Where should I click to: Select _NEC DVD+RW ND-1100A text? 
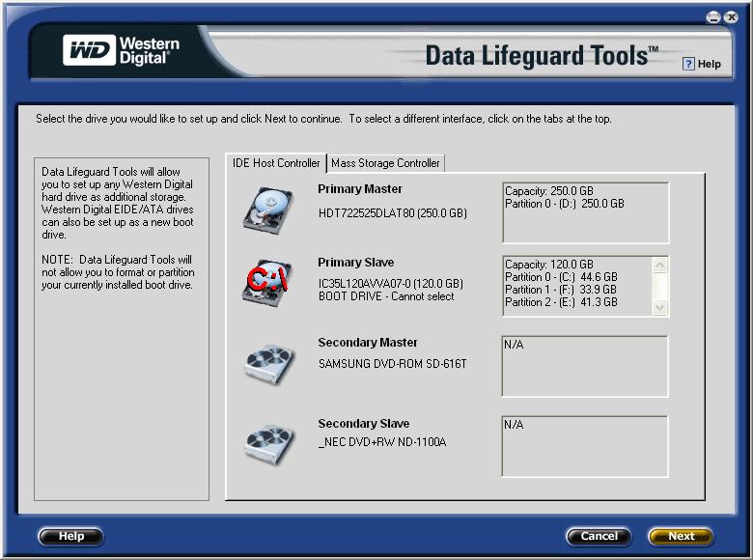click(x=382, y=442)
